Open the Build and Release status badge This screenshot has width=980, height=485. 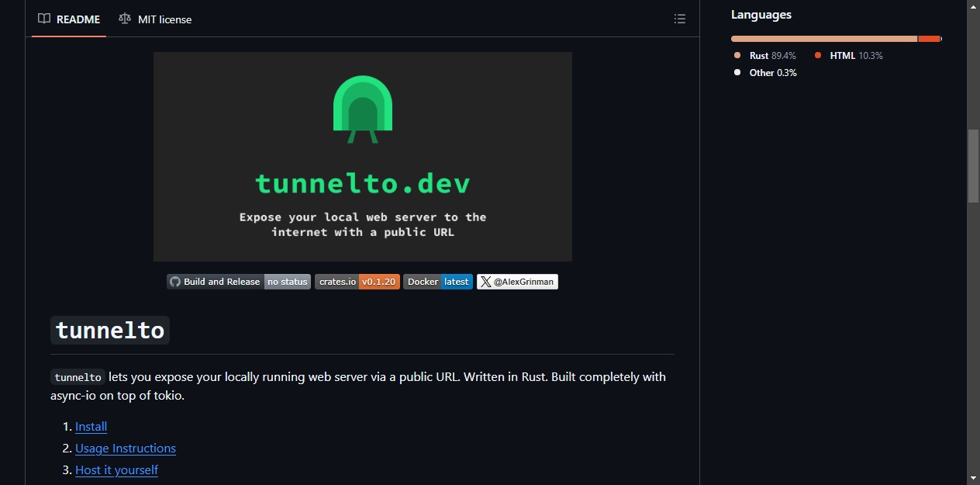click(239, 282)
